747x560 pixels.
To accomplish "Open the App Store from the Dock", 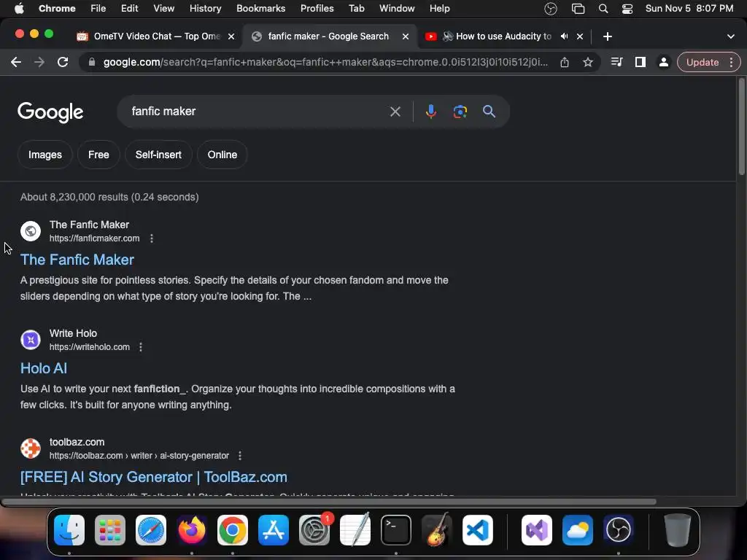I will 274,530.
